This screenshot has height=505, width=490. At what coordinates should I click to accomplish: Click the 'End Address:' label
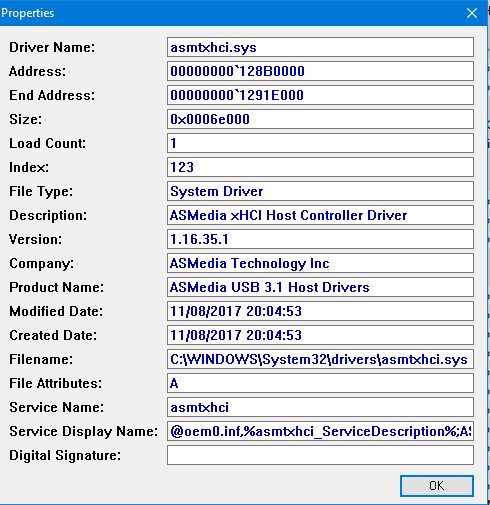[52, 95]
